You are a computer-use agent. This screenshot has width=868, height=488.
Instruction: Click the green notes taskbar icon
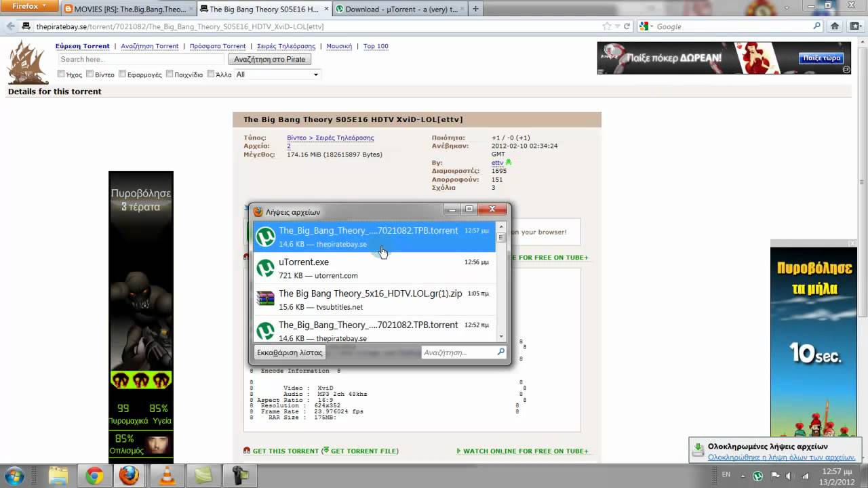(x=203, y=476)
